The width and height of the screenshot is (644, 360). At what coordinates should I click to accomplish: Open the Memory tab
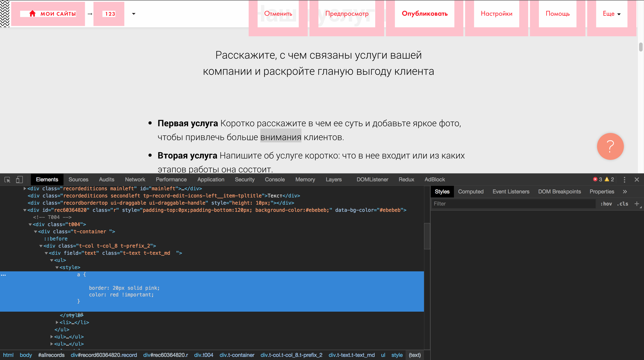[x=305, y=180]
